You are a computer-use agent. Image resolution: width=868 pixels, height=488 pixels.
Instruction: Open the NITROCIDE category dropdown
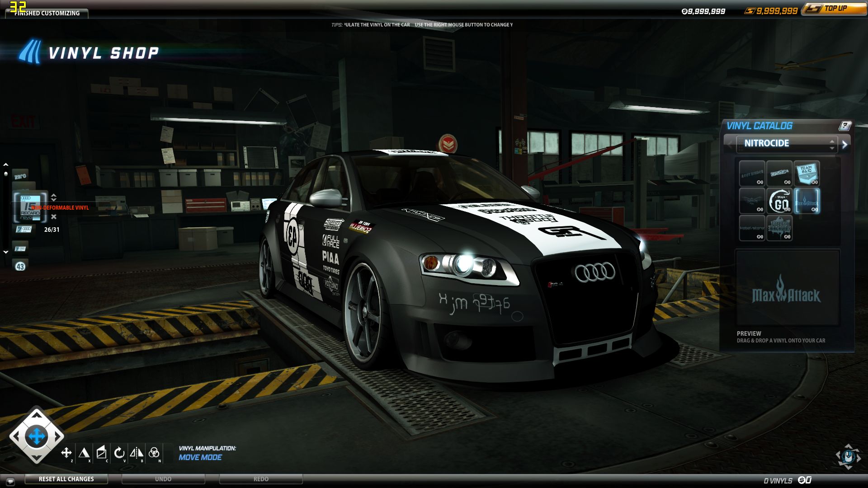coord(787,144)
